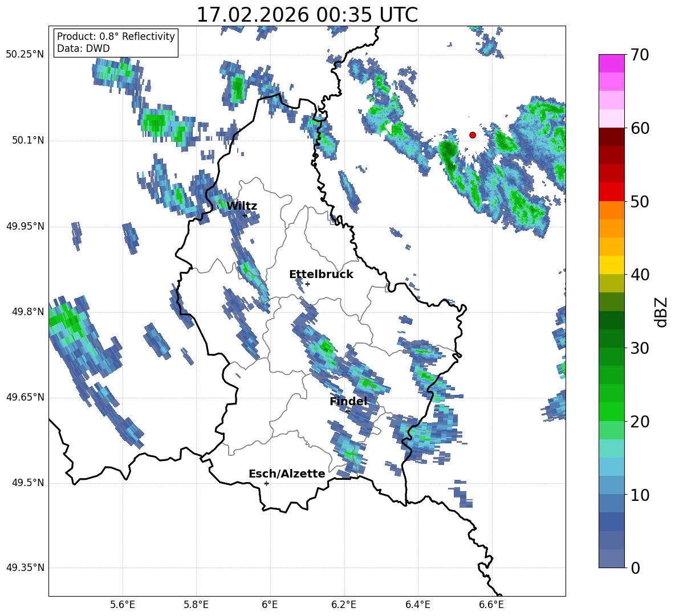Click the dBZ colorbar label
This screenshot has width=675, height=616.
661,312
